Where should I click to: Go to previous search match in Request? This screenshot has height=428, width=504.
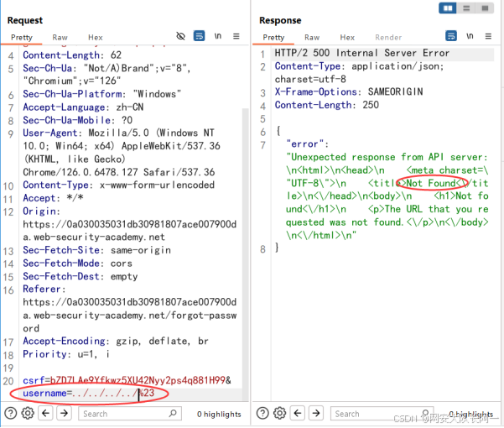click(x=45, y=413)
